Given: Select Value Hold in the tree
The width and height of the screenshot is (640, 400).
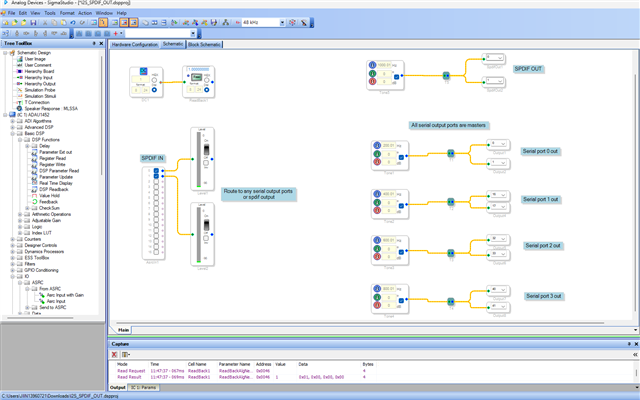Looking at the screenshot, I should [x=49, y=196].
